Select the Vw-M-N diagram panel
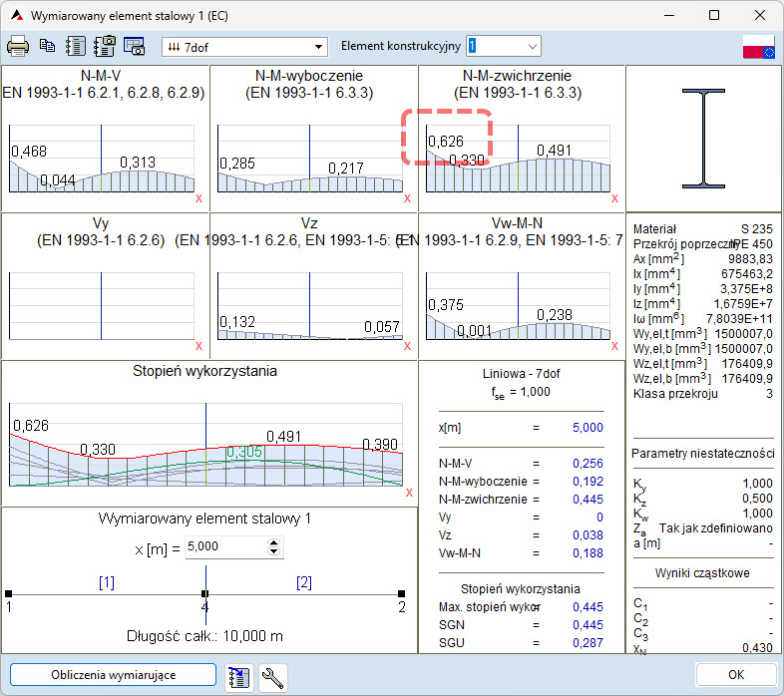The height and width of the screenshot is (696, 784). [x=522, y=286]
